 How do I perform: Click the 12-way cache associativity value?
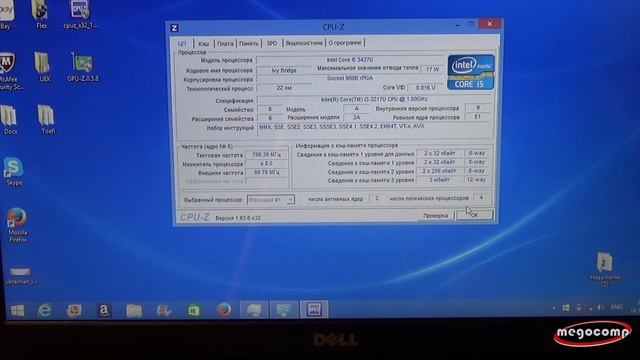(x=476, y=180)
